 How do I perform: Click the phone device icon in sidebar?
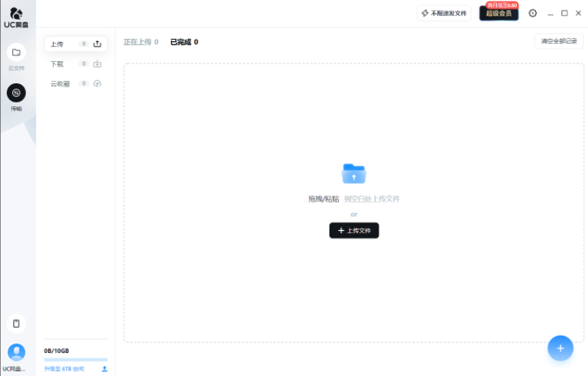16,323
